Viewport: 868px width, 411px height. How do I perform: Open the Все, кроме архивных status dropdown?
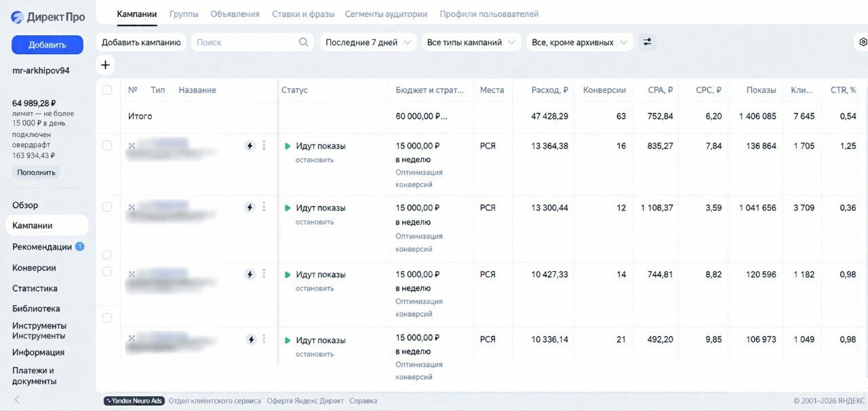point(580,42)
